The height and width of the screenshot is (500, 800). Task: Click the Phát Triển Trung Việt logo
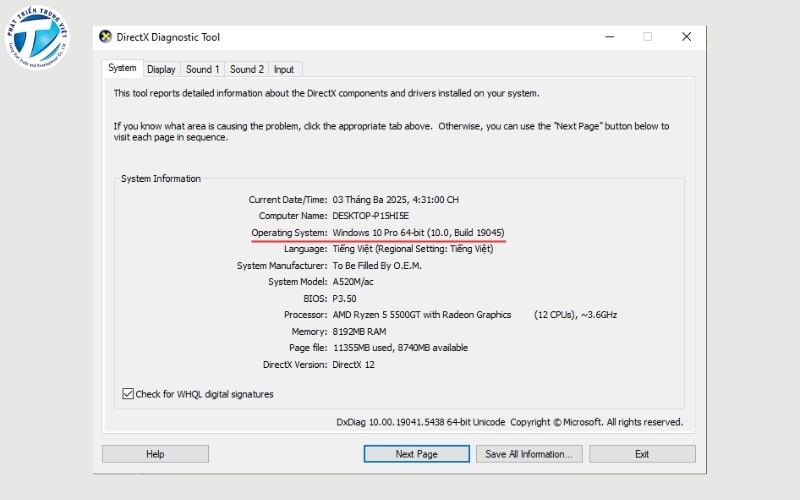point(36,39)
